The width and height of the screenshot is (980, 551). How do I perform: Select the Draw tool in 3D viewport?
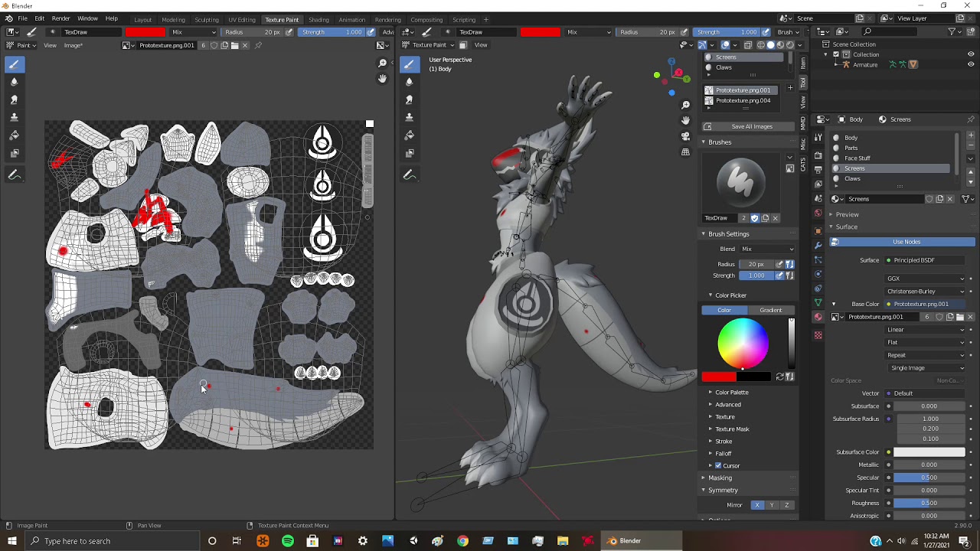coord(410,64)
